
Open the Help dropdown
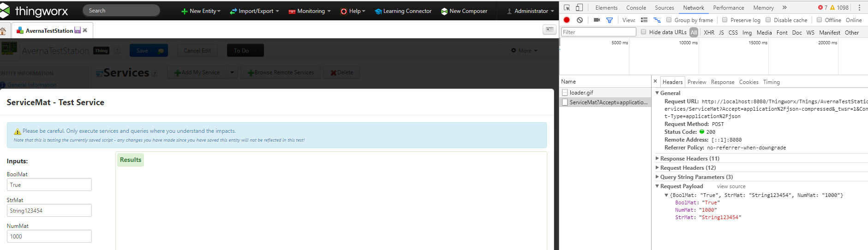click(x=353, y=11)
